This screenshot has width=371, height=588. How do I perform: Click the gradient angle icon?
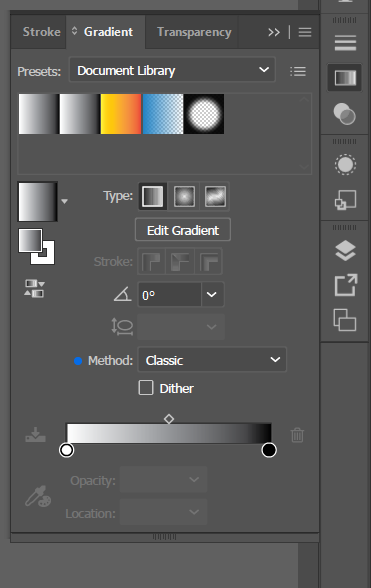(x=123, y=294)
